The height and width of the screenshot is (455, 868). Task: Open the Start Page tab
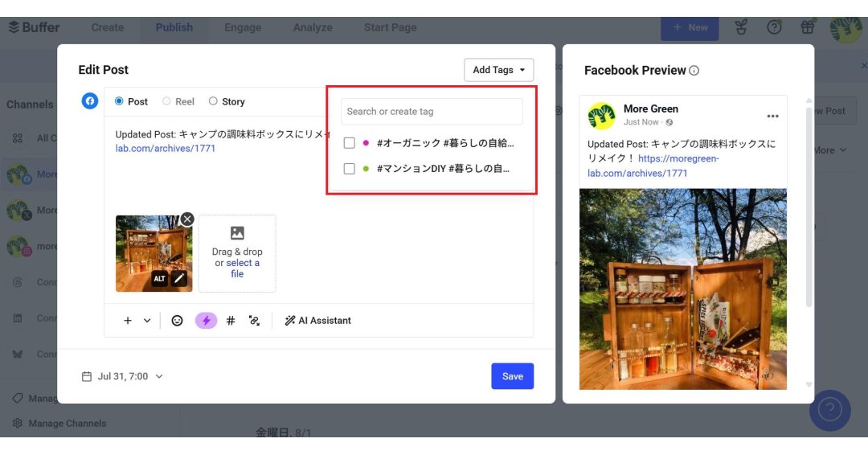pos(391,27)
